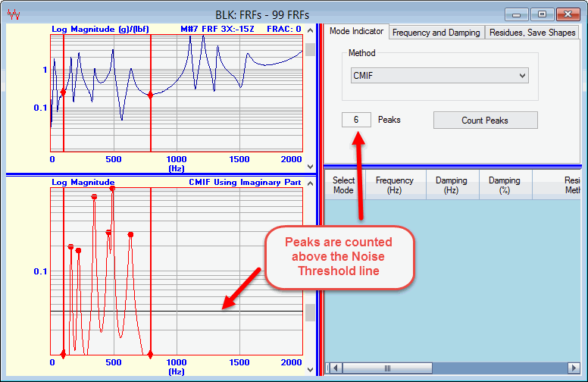Maximize the BLK: FRFs window

542,14
